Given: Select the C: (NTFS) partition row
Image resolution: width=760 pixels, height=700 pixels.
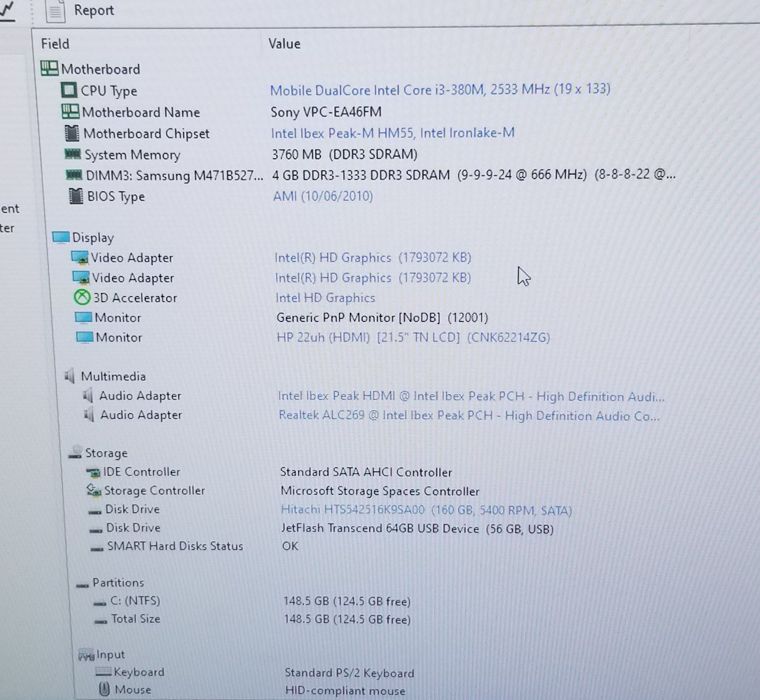Looking at the screenshot, I should point(135,601).
